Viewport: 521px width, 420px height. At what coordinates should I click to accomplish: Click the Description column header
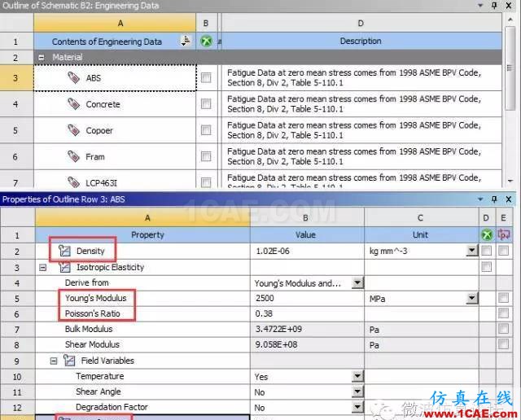click(361, 42)
